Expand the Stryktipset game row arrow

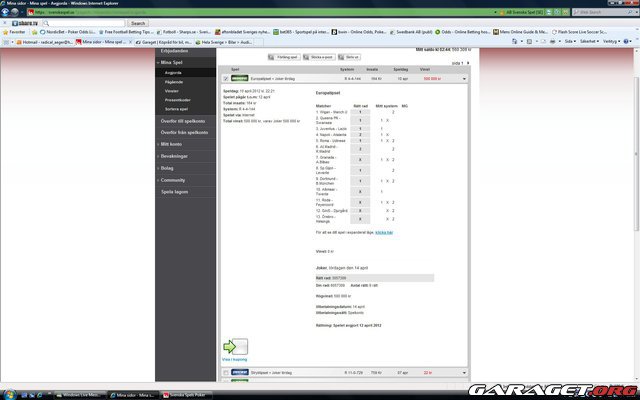pos(463,372)
